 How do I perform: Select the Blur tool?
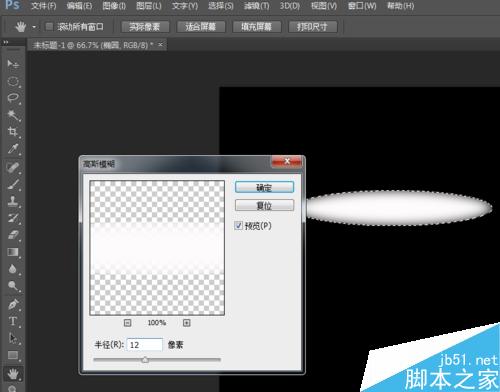click(x=13, y=269)
